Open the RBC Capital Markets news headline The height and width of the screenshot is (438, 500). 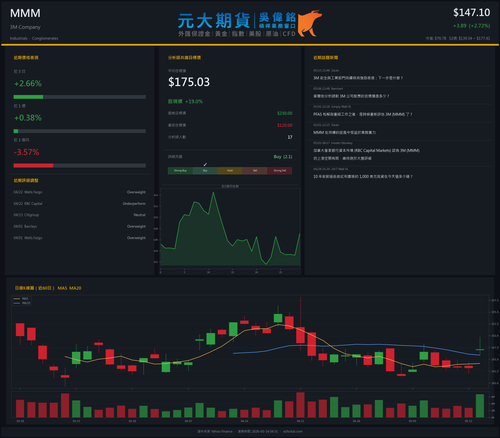pos(366,154)
